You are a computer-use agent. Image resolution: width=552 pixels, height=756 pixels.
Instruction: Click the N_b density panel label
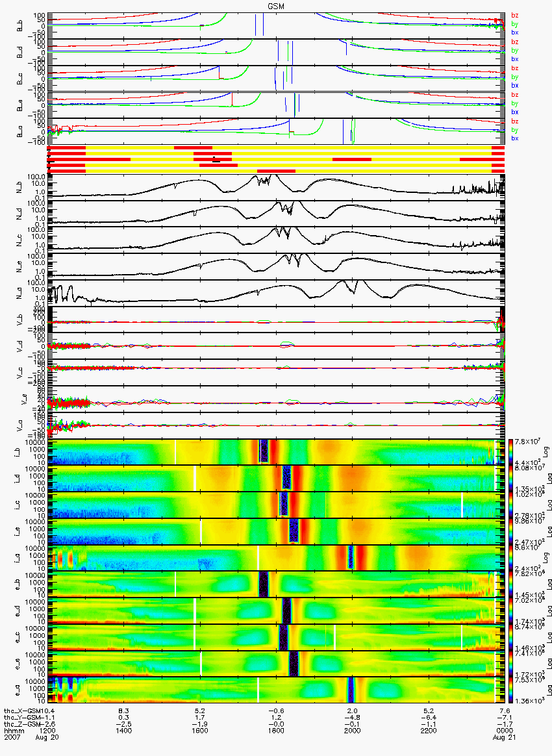(19, 187)
